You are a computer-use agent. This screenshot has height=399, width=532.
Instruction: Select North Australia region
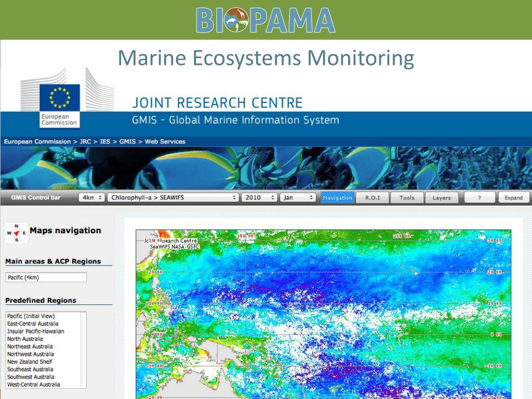click(x=25, y=339)
